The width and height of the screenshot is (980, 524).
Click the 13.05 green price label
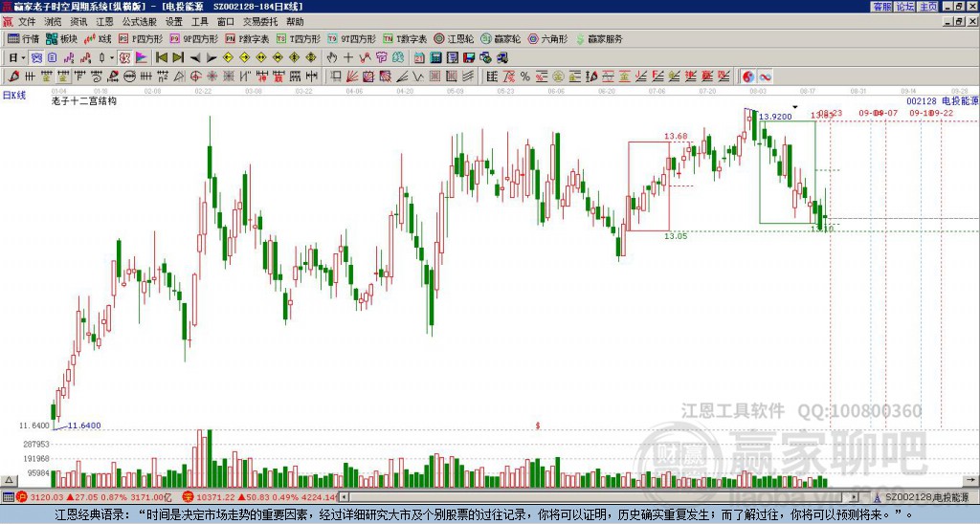pyautogui.click(x=676, y=236)
